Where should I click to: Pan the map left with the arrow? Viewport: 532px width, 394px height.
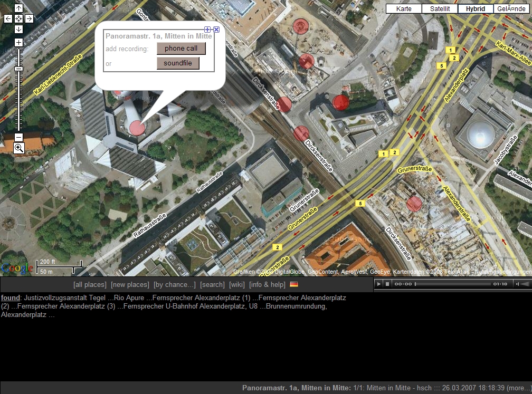[8, 18]
